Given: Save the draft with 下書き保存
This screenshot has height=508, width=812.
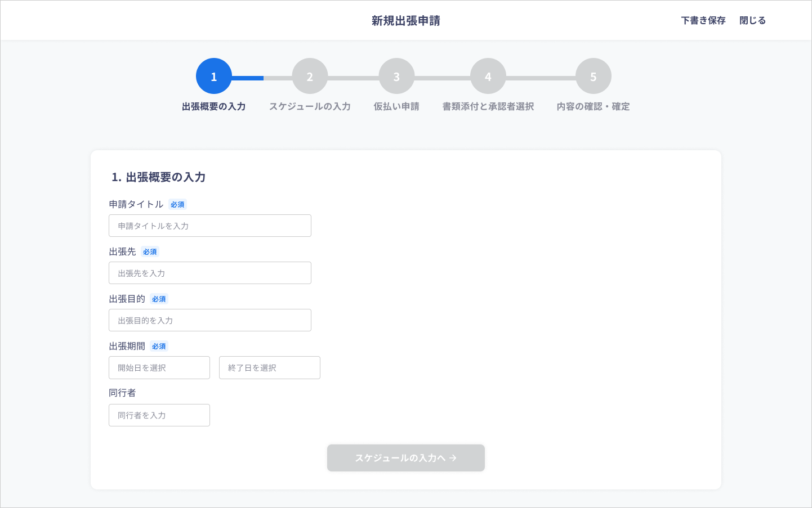Looking at the screenshot, I should click(x=703, y=20).
